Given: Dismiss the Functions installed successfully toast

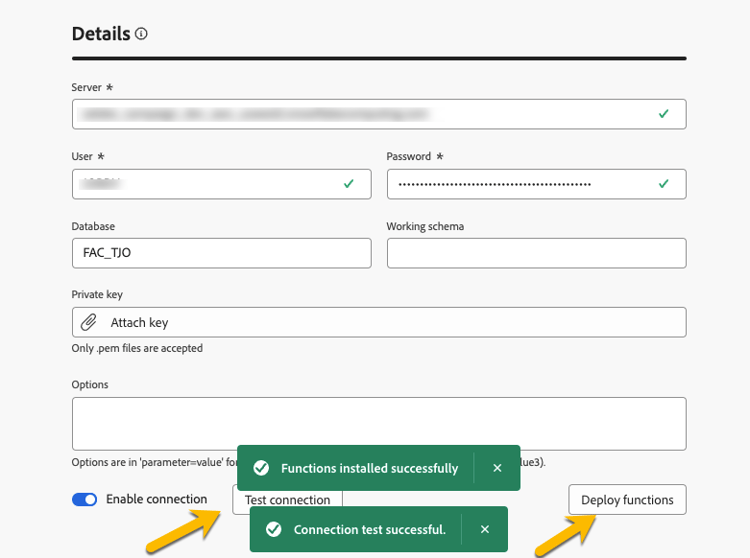Looking at the screenshot, I should click(497, 468).
